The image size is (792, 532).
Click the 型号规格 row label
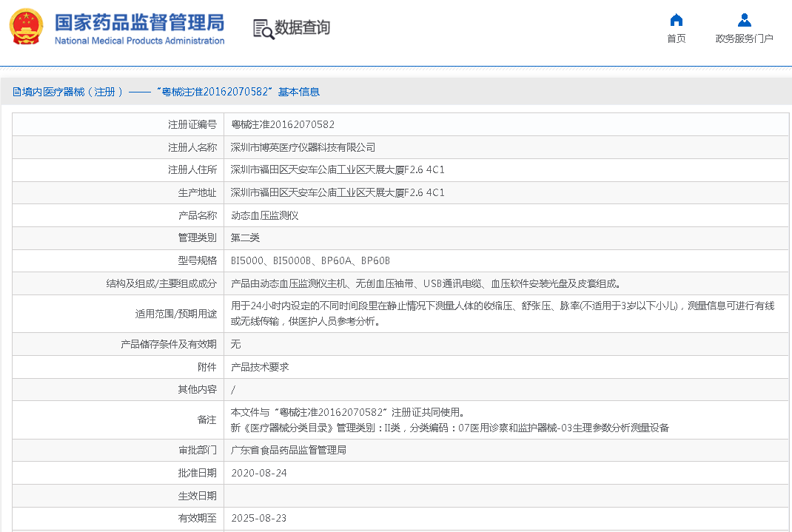click(x=197, y=260)
